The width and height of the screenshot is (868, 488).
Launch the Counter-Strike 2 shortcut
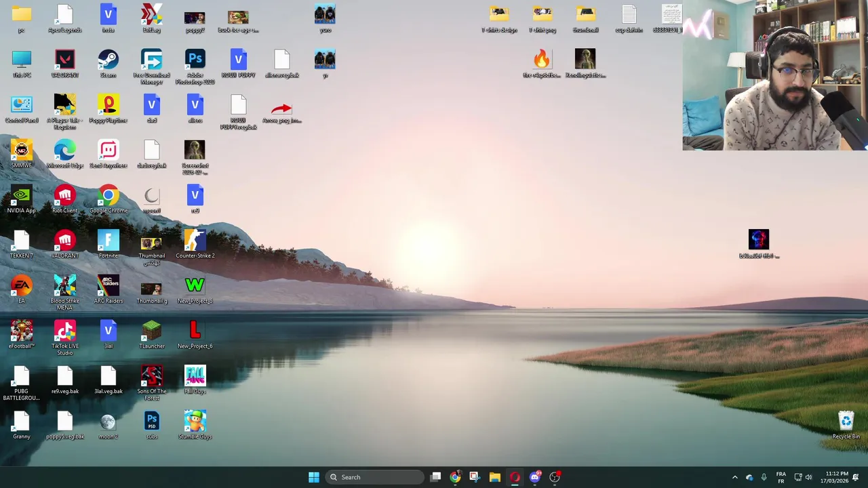click(x=195, y=245)
